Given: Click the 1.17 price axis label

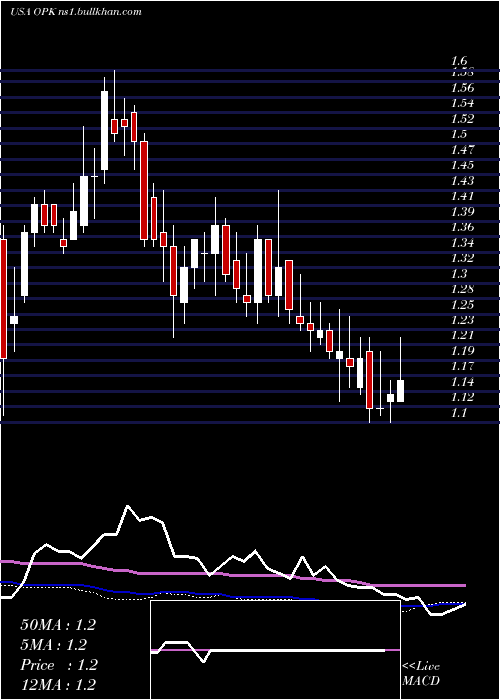Looking at the screenshot, I should click(x=463, y=367).
